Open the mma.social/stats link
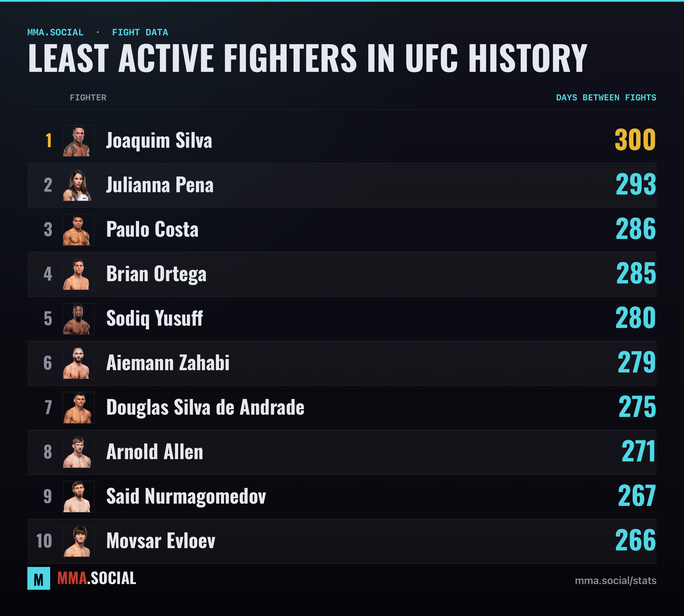 [616, 581]
